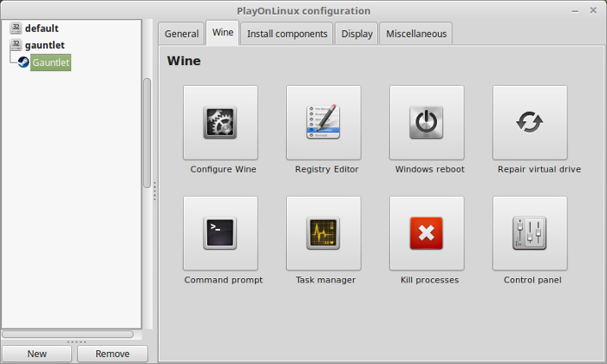Click the New button

click(36, 354)
